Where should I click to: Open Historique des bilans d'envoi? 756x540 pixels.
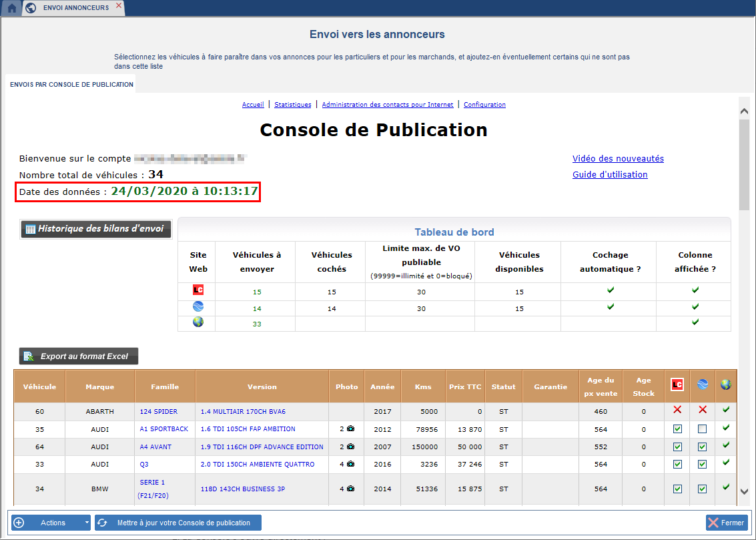pos(96,229)
